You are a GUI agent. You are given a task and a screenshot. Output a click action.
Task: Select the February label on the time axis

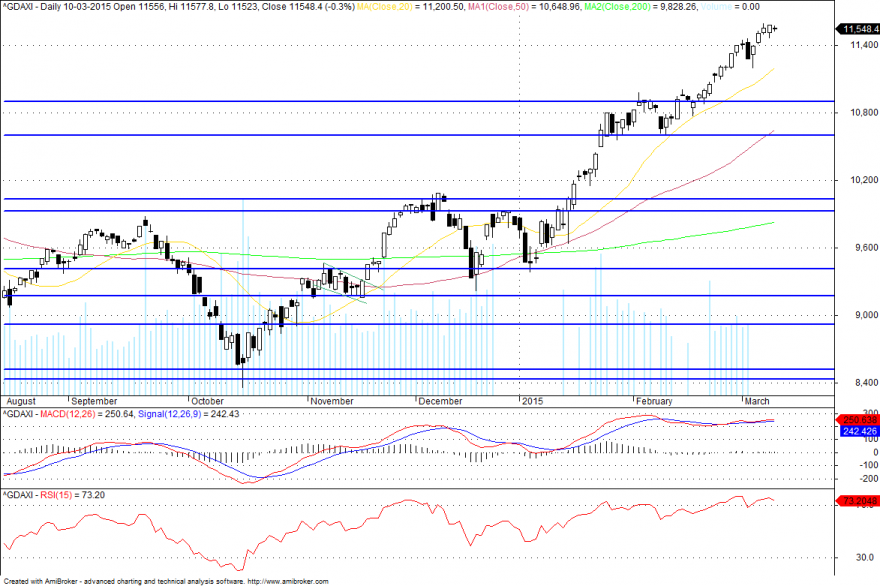[x=654, y=401]
